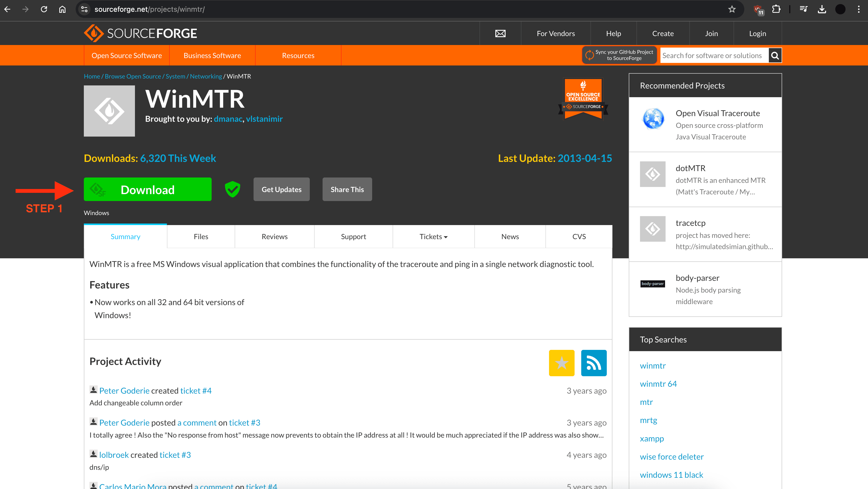Go to browser home page
Screen dimensions: 868x489
coord(62,9)
